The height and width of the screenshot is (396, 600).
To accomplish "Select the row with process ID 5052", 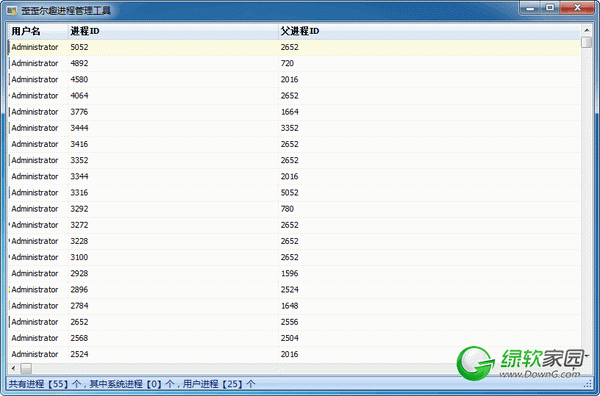I will pyautogui.click(x=294, y=47).
